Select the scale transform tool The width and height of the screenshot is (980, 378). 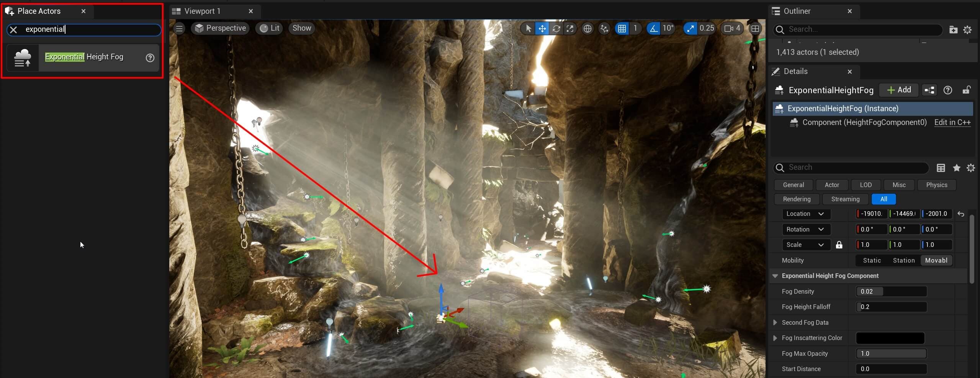570,28
